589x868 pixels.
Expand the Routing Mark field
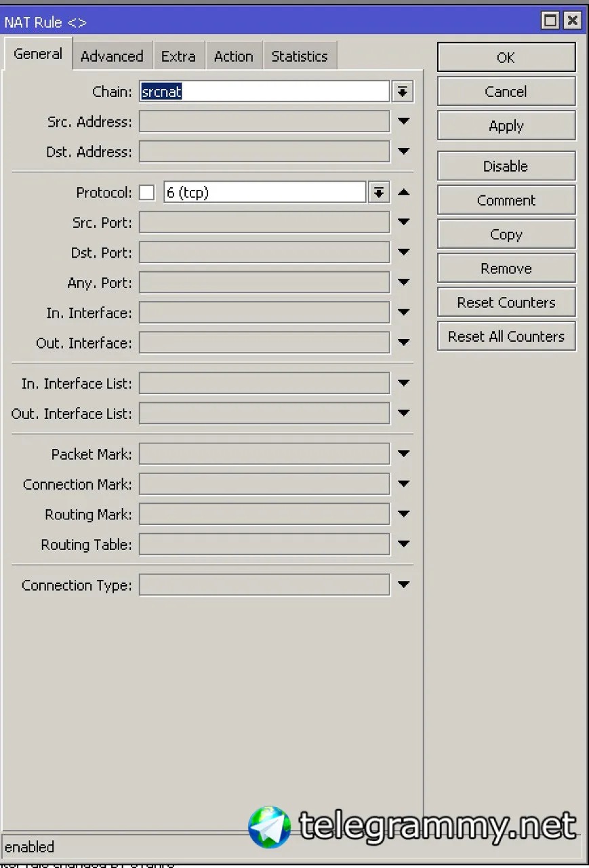pos(404,514)
